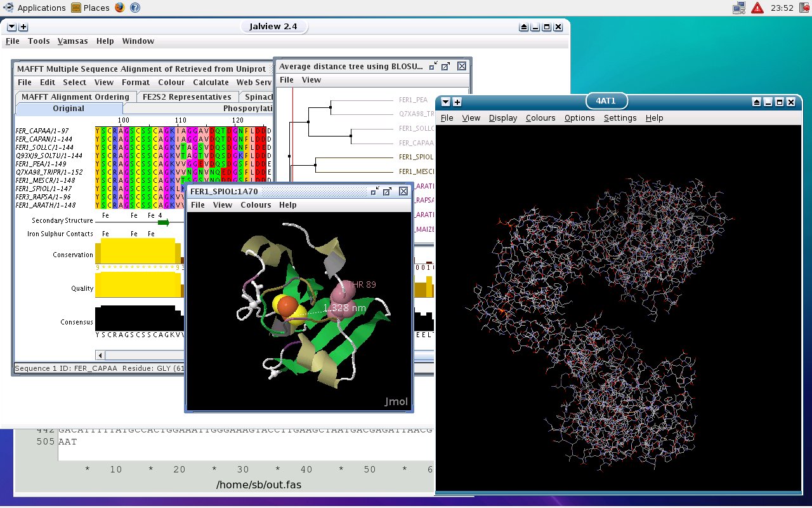Close the Average distance tree frame
812x508 pixels.
462,66
